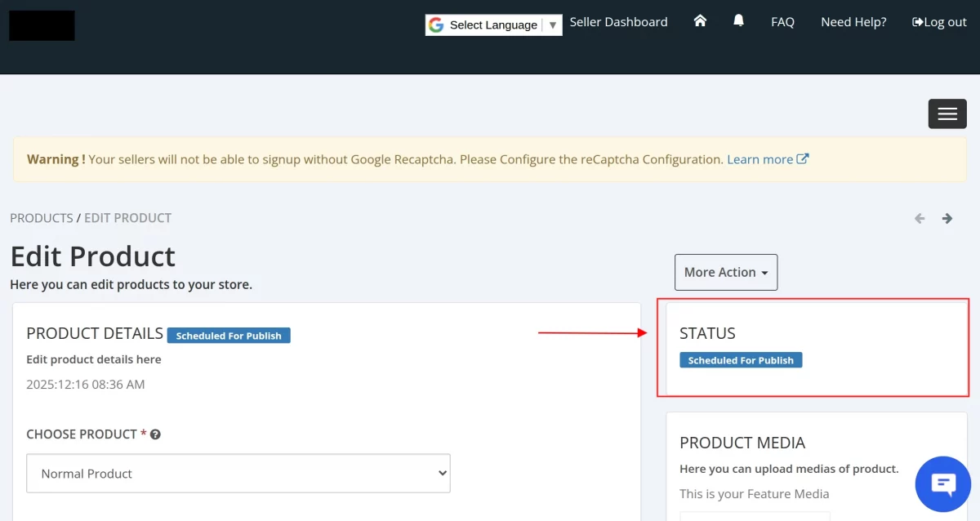980x521 pixels.
Task: Click the Need Help? link
Action: click(853, 21)
